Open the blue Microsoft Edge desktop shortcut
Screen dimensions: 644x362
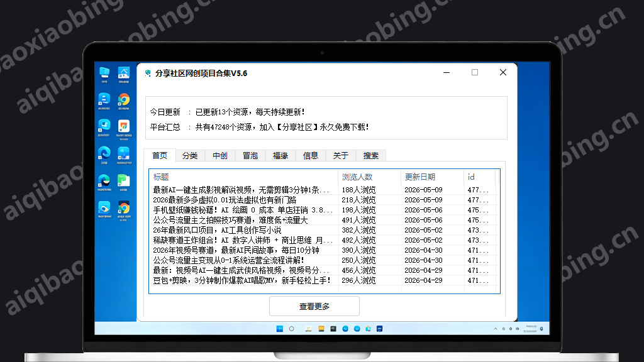coord(104,155)
